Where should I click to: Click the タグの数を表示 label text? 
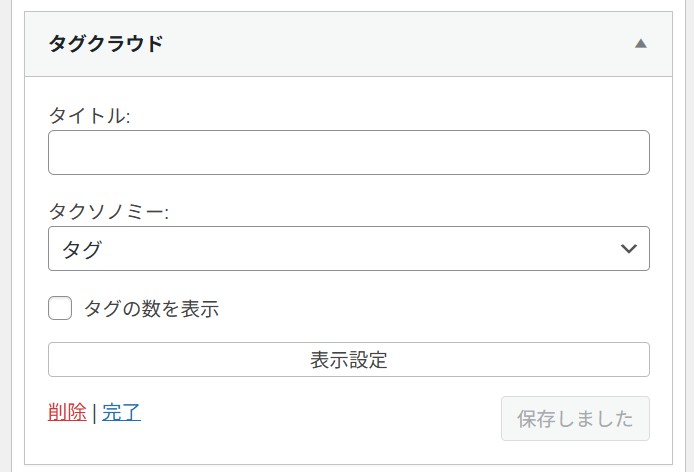pyautogui.click(x=151, y=309)
